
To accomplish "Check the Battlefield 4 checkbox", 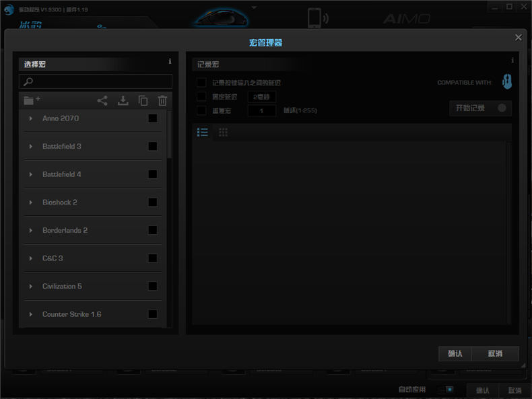I will 153,174.
